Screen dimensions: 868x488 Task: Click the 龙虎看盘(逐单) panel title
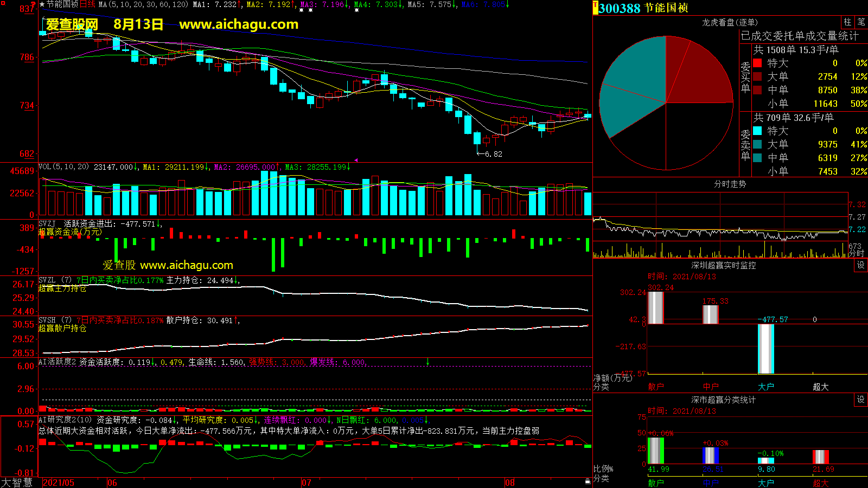730,22
